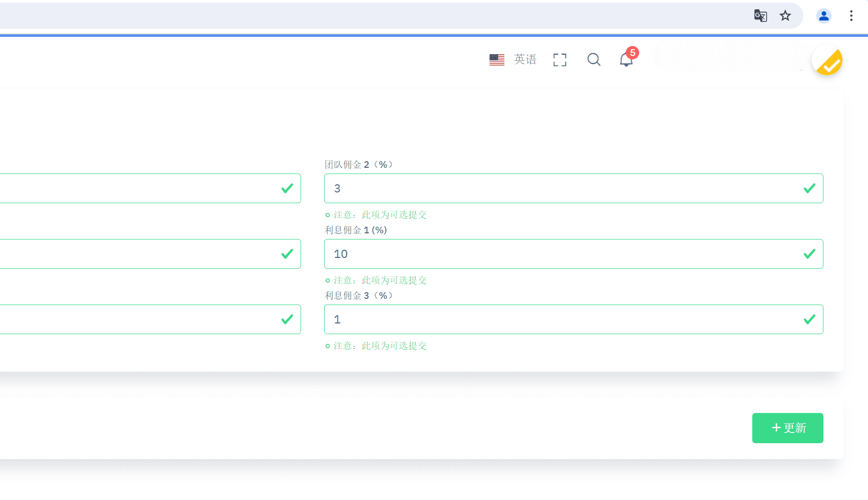
Task: Click the US flag icon
Action: coord(497,60)
